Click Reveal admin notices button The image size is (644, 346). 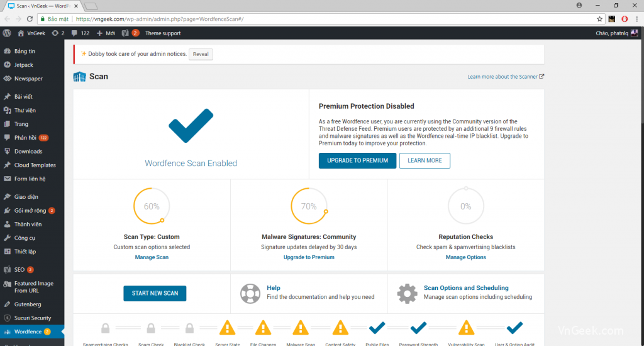pyautogui.click(x=201, y=54)
